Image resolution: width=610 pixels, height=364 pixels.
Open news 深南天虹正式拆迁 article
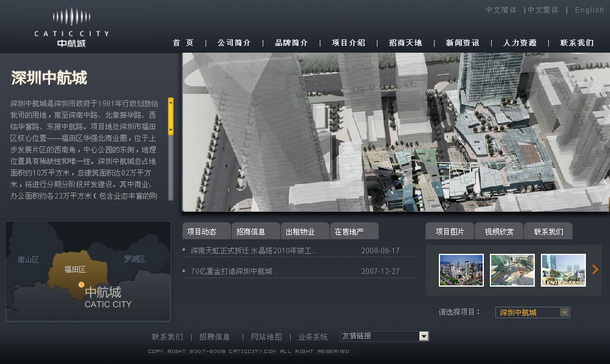(x=253, y=251)
